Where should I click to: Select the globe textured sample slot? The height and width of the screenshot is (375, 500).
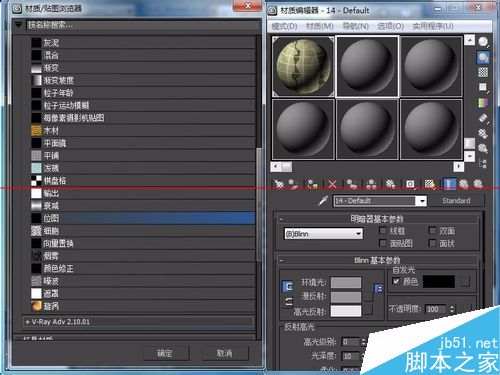click(303, 67)
